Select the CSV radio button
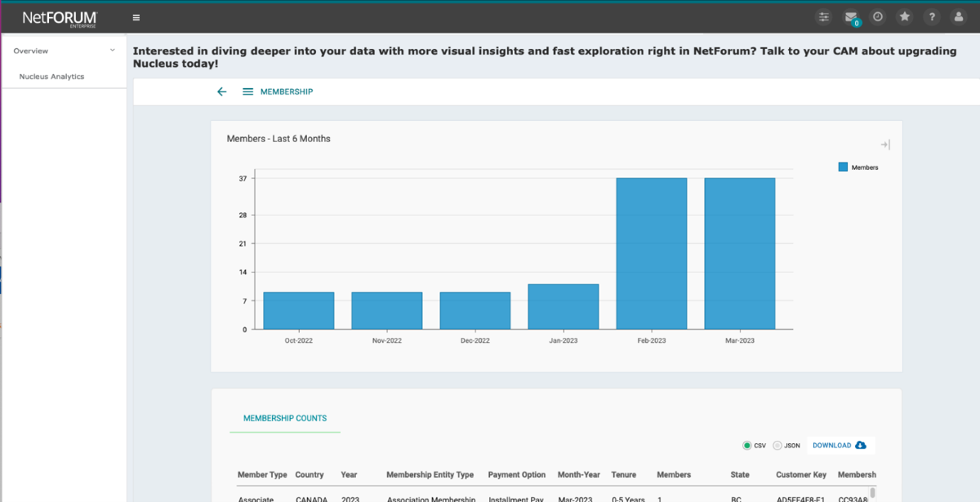Image resolution: width=980 pixels, height=502 pixels. 747,446
